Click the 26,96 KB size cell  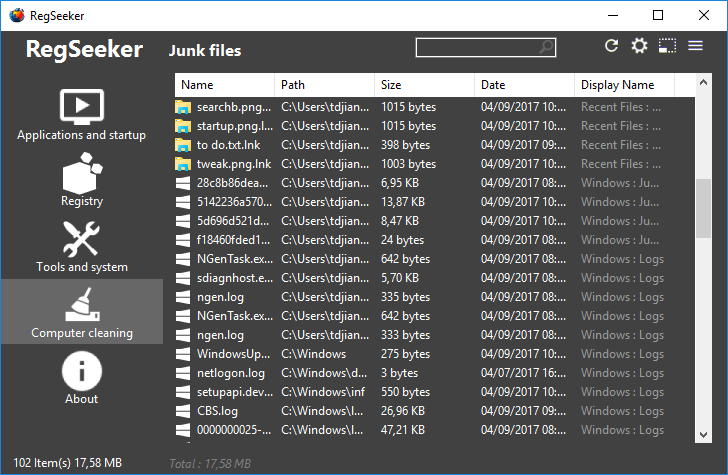tap(403, 411)
